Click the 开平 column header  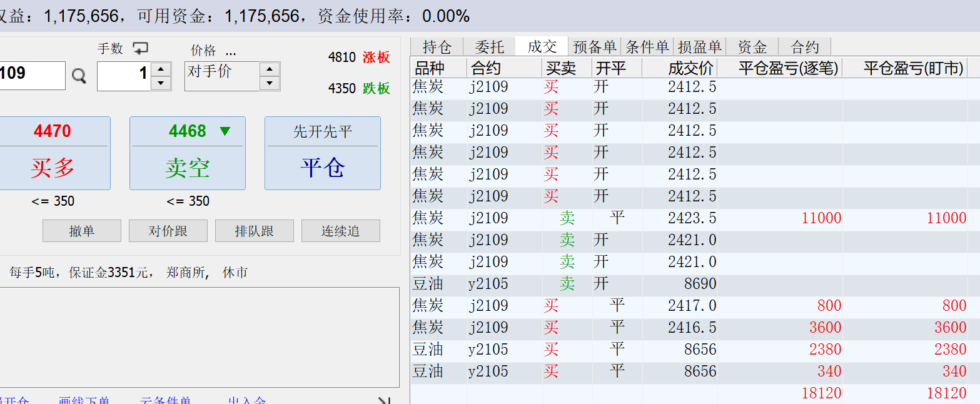pos(617,68)
